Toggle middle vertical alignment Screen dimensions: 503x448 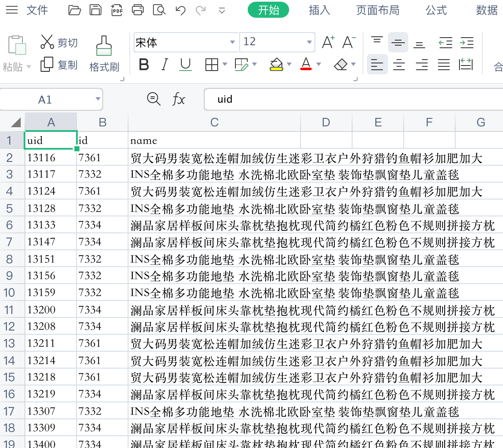click(x=398, y=42)
